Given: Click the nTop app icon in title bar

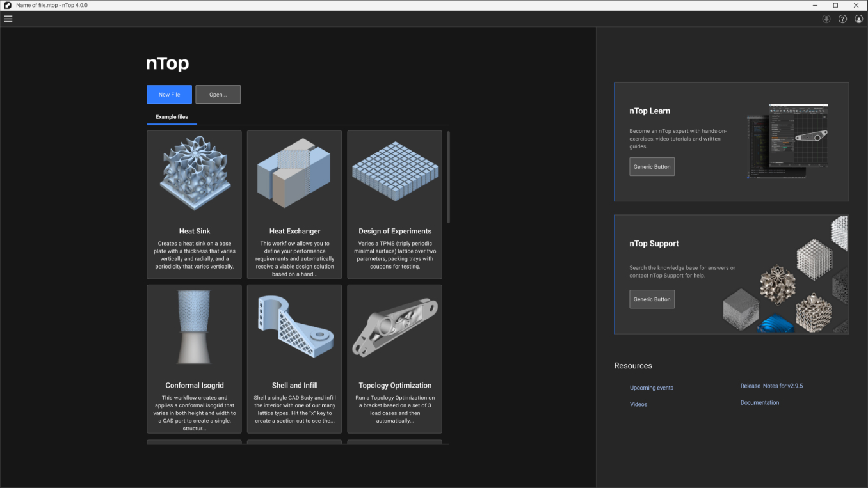Looking at the screenshot, I should (8, 5).
